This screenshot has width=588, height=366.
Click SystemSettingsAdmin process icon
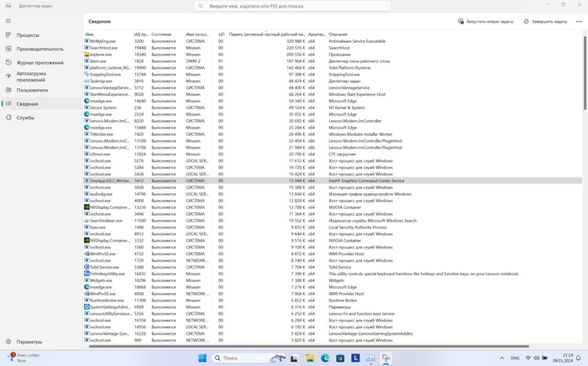click(x=87, y=306)
